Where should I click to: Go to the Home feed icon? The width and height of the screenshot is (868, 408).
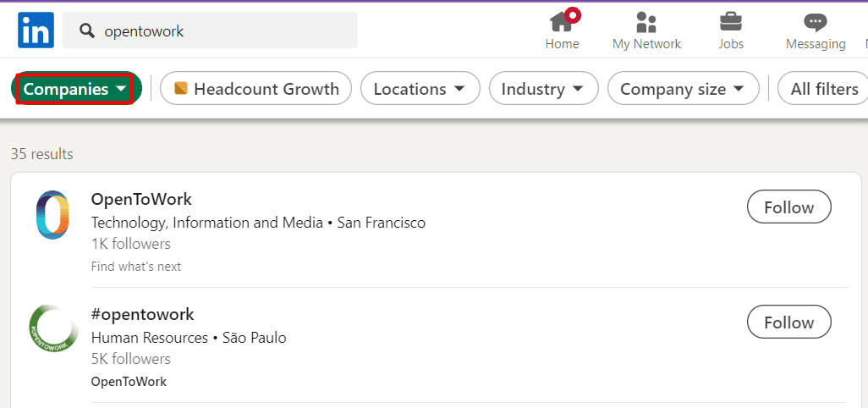[561, 22]
